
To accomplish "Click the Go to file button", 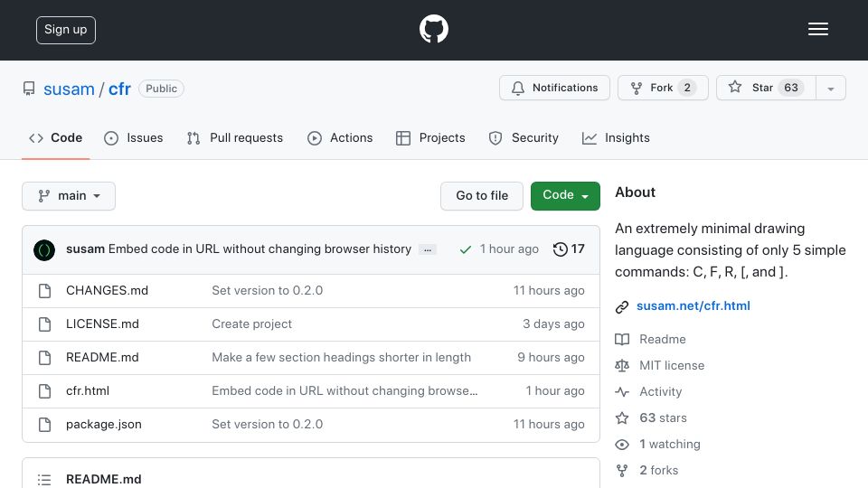I will point(482,196).
